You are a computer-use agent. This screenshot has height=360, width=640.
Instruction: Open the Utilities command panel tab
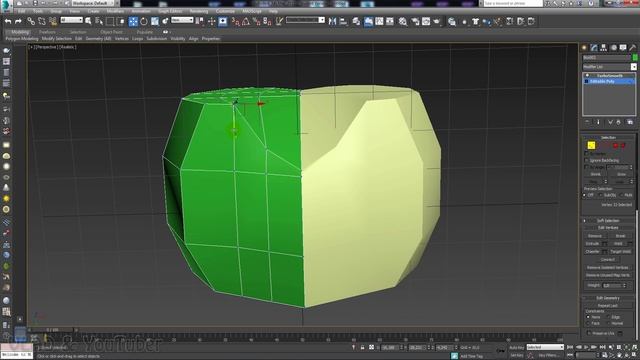(633, 48)
